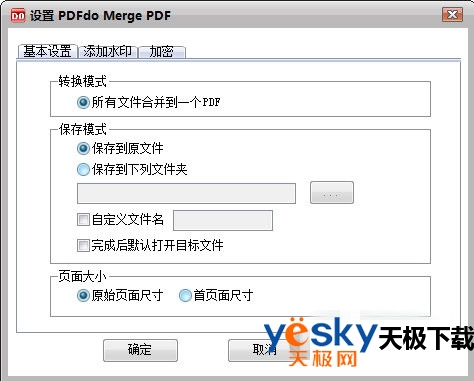The width and height of the screenshot is (474, 381).
Task: Click the '...' browse folder button
Action: (332, 192)
